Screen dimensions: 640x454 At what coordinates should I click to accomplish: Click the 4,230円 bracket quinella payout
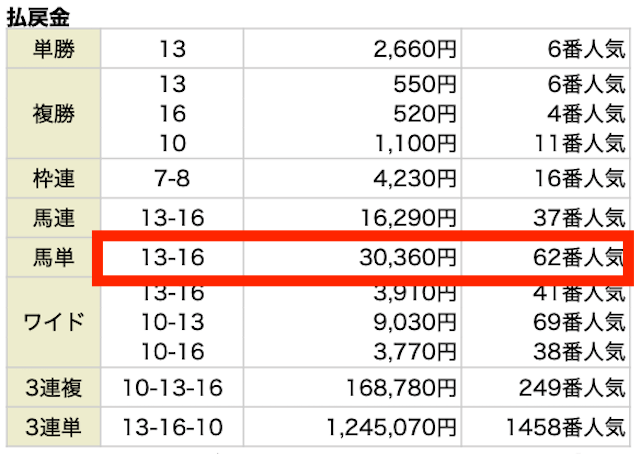coord(414,179)
